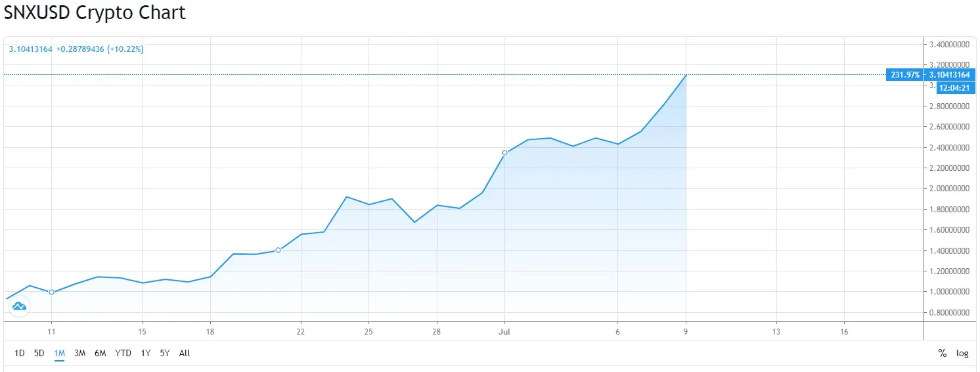Choose the 1Y range
The width and height of the screenshot is (980, 372).
click(x=146, y=354)
